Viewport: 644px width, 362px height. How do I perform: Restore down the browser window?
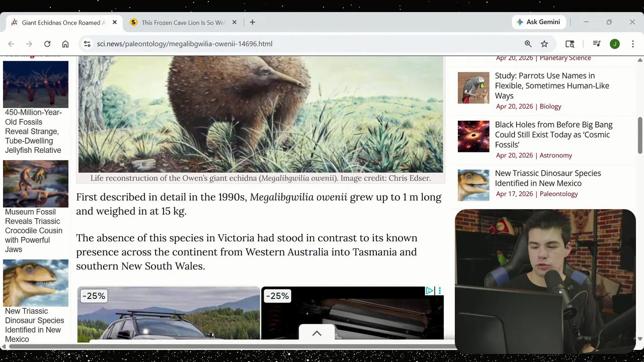coord(609,22)
